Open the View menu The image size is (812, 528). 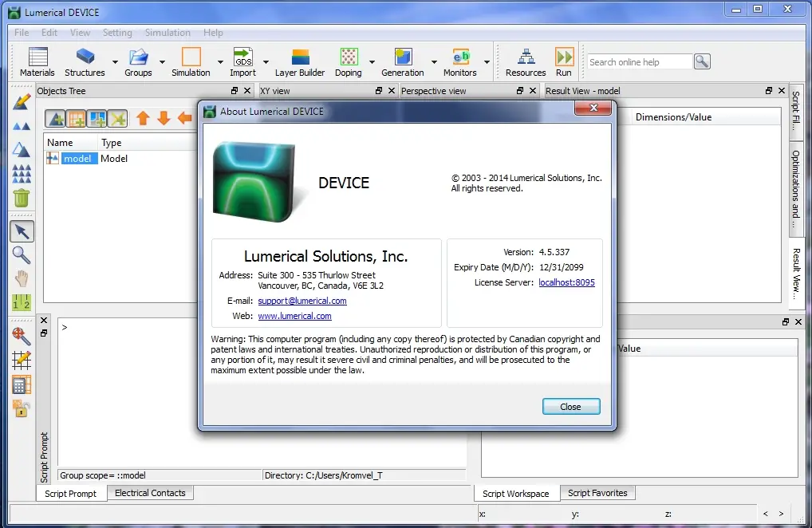[x=81, y=33]
